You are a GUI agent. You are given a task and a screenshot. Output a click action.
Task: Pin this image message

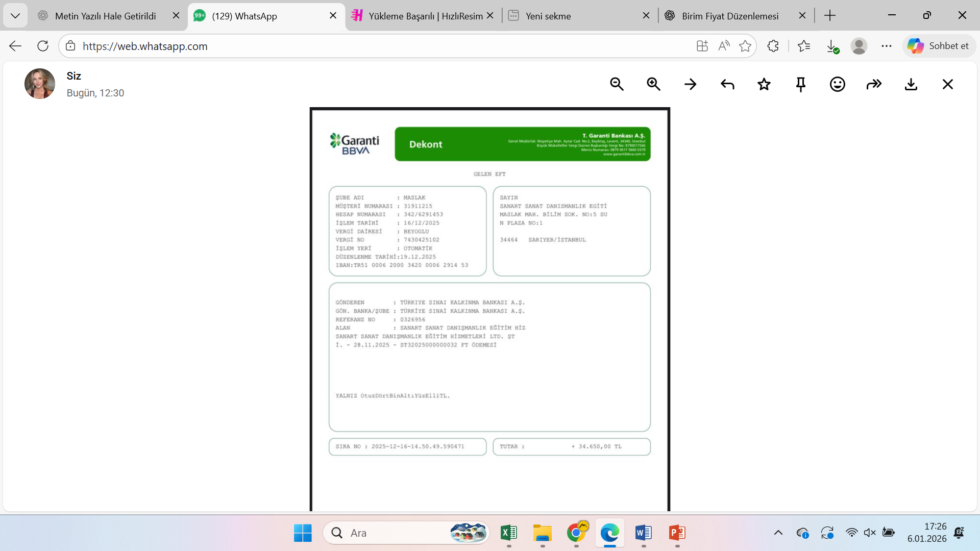click(x=801, y=84)
